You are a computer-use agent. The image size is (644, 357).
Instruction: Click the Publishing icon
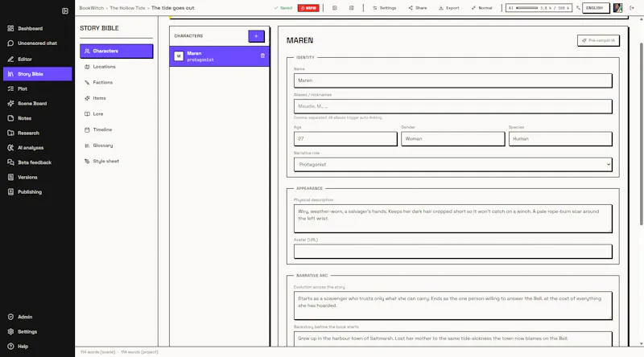[x=10, y=192]
